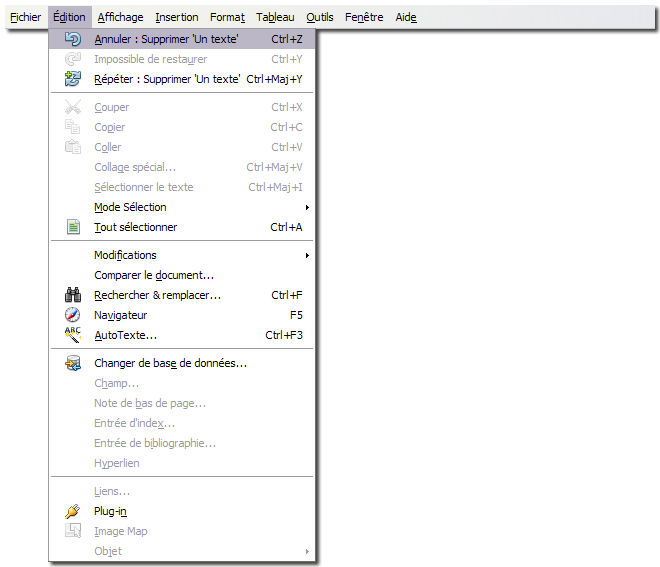Click the disabled Sélectionner le texte entry
The height and width of the screenshot is (567, 660).
coord(182,187)
